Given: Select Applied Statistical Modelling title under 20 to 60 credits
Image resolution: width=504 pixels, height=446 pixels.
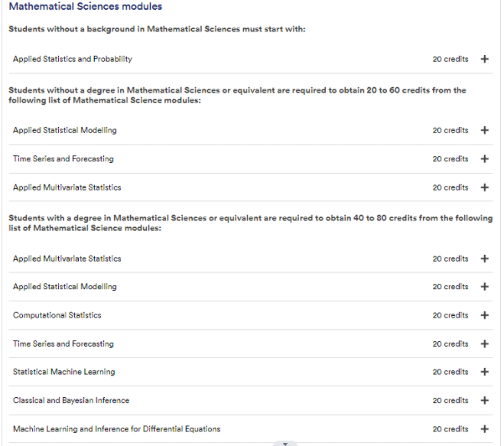Looking at the screenshot, I should click(65, 130).
